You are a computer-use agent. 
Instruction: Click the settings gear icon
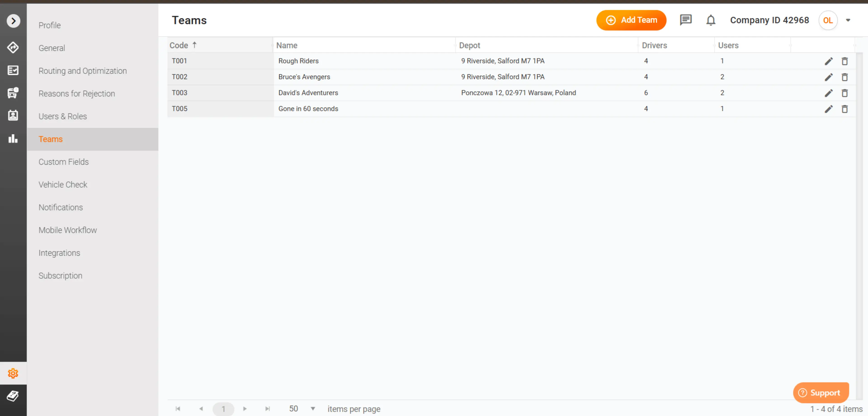(x=13, y=373)
